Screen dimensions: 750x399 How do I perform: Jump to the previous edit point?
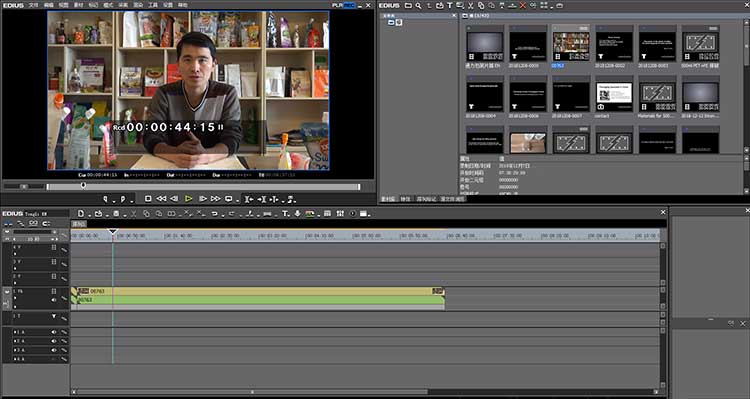(x=249, y=199)
